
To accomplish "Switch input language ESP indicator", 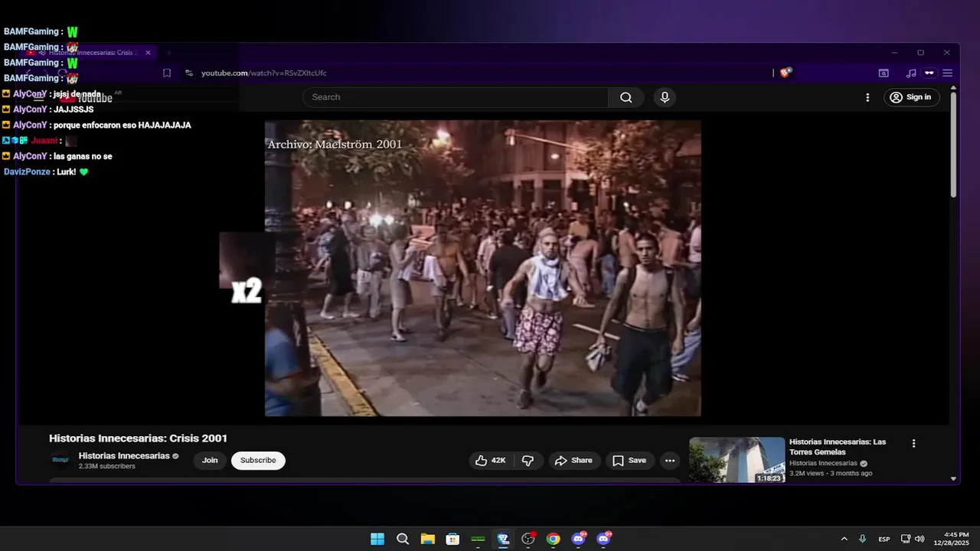I will pyautogui.click(x=884, y=539).
